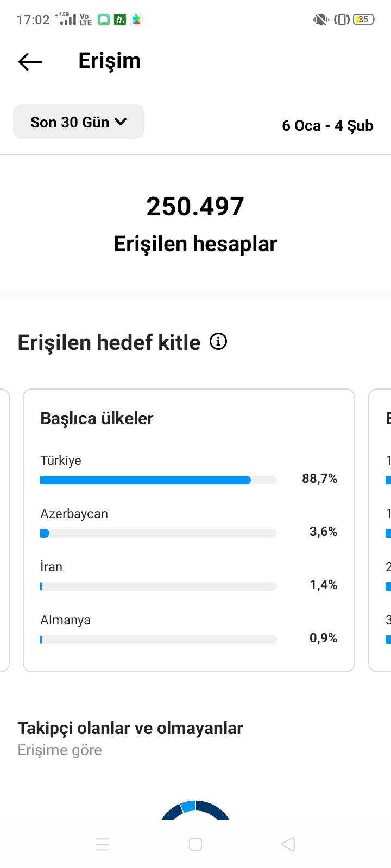Image resolution: width=391 pixels, height=868 pixels.
Task: Tap the chevron on the Son 30 Gün selector
Action: (121, 122)
